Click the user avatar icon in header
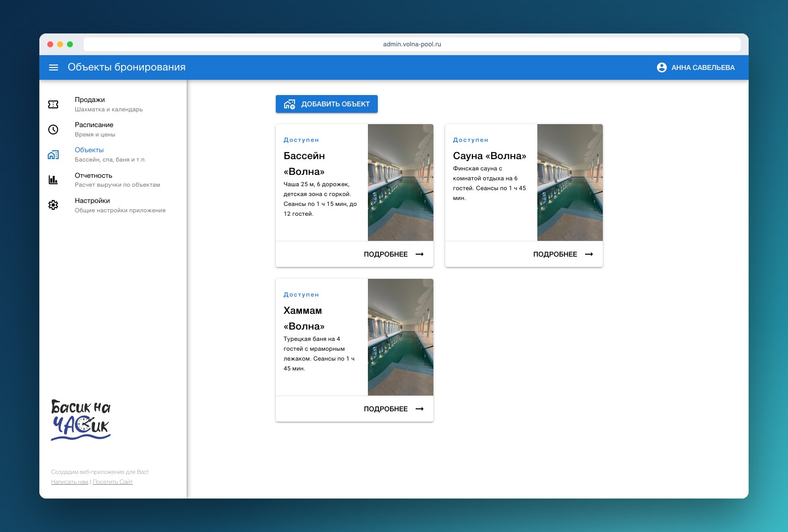The height and width of the screenshot is (532, 788). click(x=662, y=67)
